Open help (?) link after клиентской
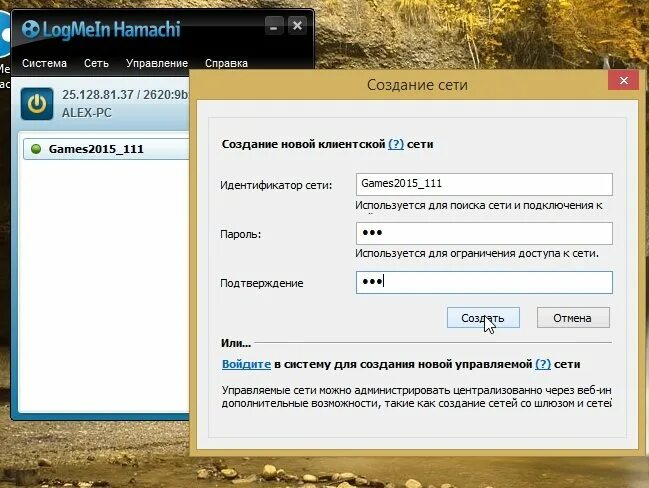649x488 pixels. (x=396, y=144)
